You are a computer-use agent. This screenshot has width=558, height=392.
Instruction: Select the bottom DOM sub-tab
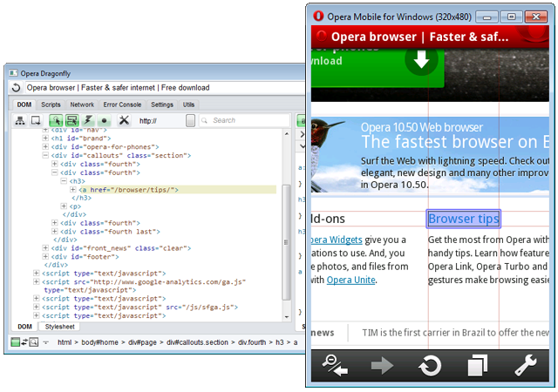pyautogui.click(x=25, y=327)
